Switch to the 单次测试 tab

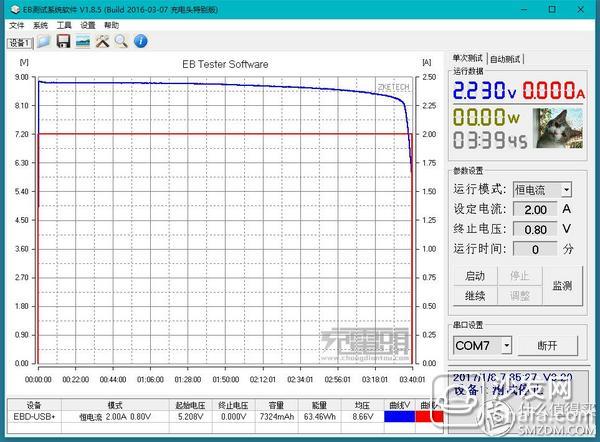click(x=467, y=58)
